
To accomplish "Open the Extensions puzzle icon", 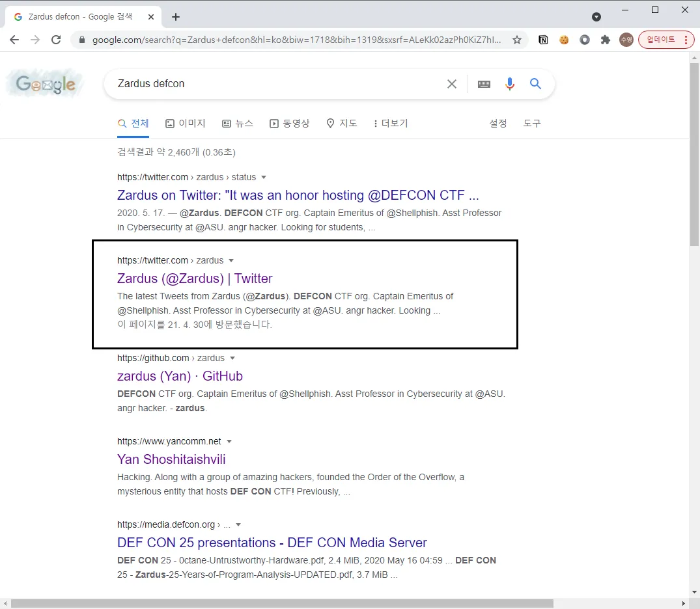I will (x=606, y=40).
